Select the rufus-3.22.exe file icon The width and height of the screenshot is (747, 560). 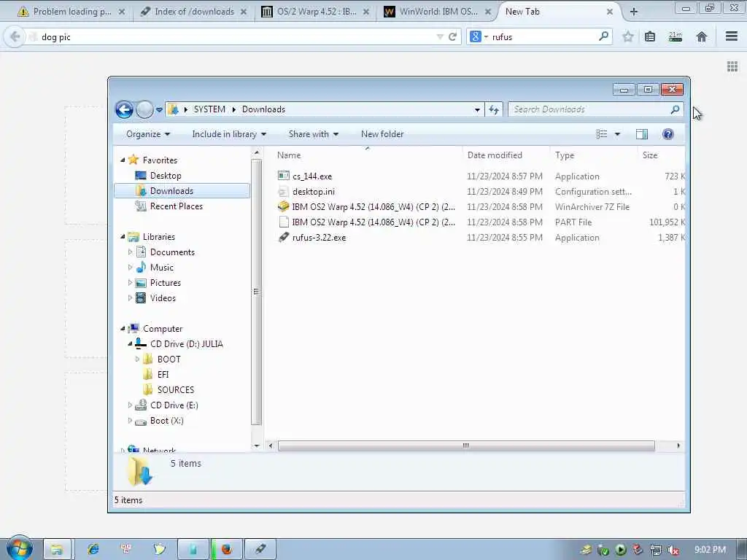tap(284, 237)
